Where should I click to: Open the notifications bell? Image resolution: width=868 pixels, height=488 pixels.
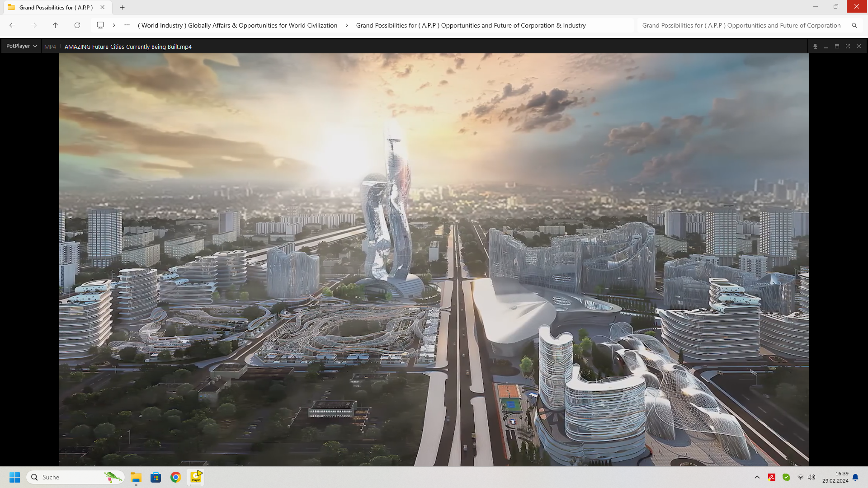pyautogui.click(x=855, y=477)
